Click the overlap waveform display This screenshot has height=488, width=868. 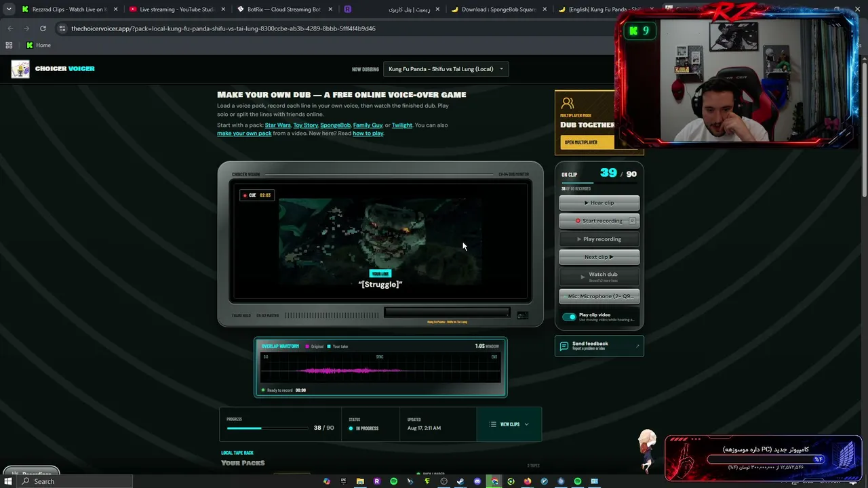click(x=380, y=369)
